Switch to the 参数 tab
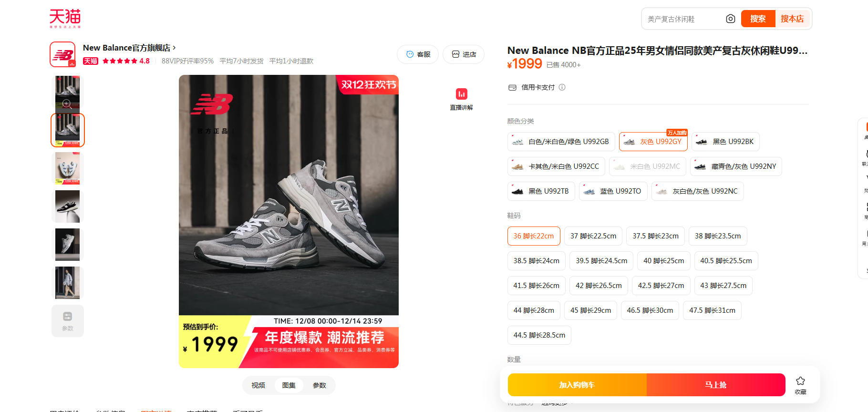The width and height of the screenshot is (868, 412). tap(319, 385)
